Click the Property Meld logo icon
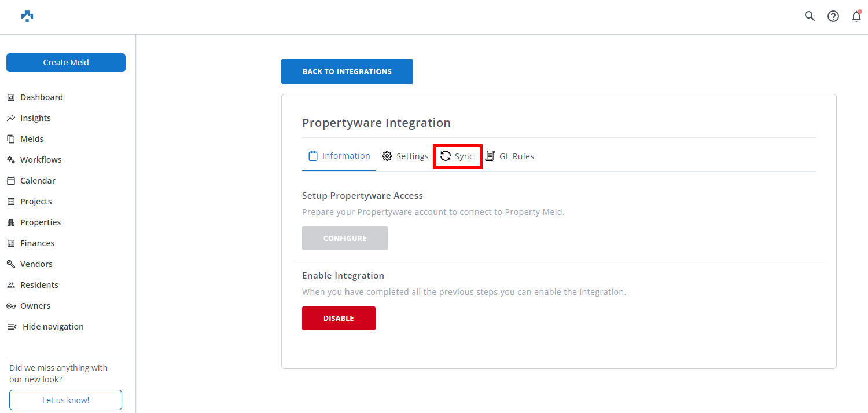 (x=27, y=16)
